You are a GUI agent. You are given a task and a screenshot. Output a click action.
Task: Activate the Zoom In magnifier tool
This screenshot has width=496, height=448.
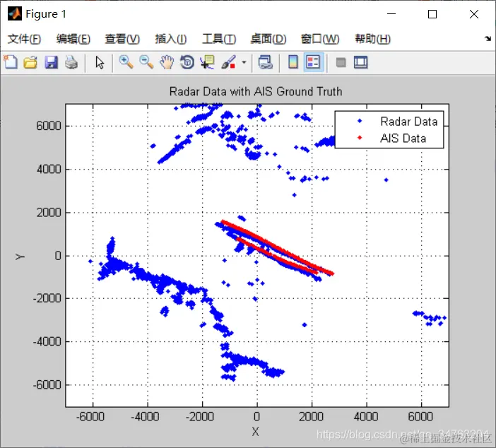click(x=126, y=62)
